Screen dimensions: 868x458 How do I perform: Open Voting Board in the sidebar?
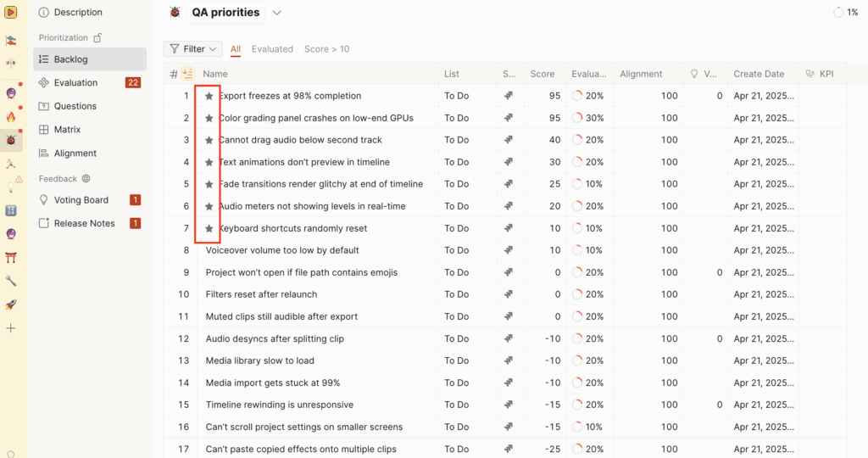tap(81, 200)
